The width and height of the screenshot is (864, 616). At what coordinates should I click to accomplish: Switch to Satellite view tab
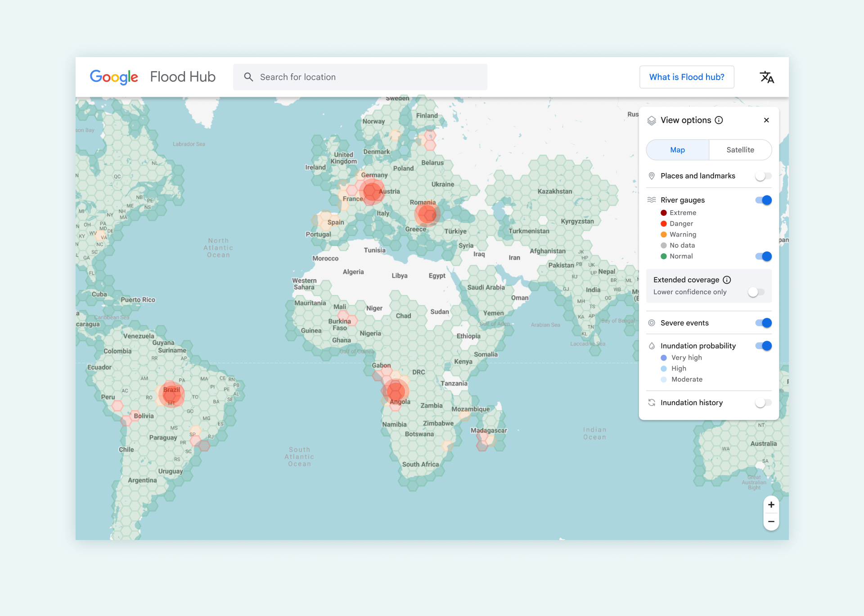click(740, 150)
